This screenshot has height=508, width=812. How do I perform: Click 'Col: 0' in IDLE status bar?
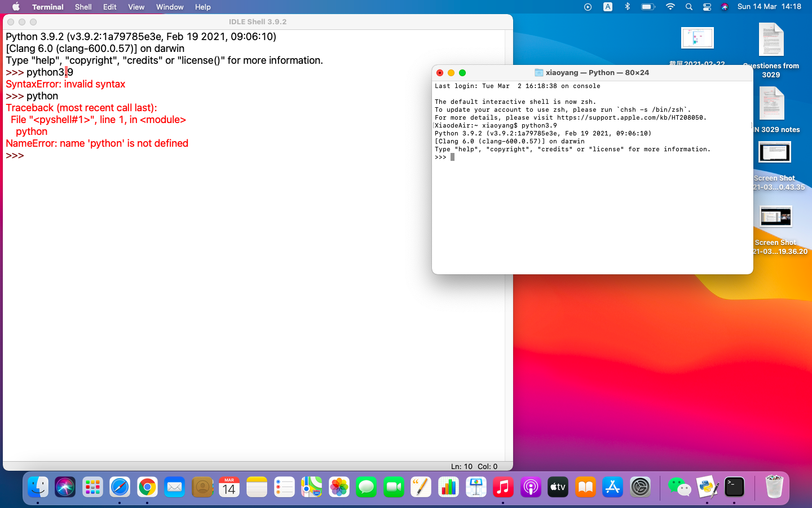(488, 467)
